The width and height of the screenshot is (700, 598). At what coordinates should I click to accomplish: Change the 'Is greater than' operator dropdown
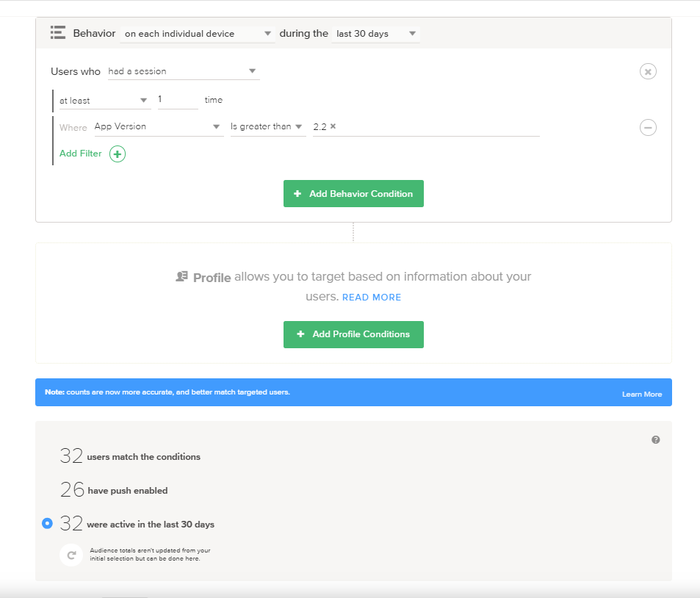(267, 127)
